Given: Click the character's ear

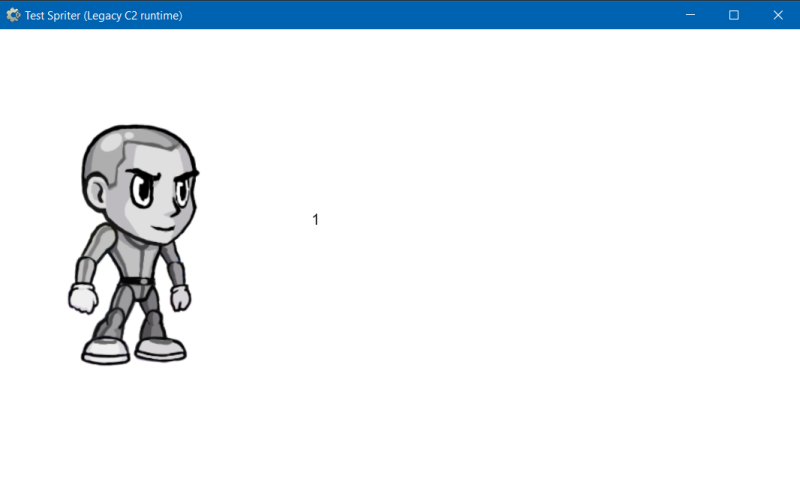Looking at the screenshot, I should 97,190.
